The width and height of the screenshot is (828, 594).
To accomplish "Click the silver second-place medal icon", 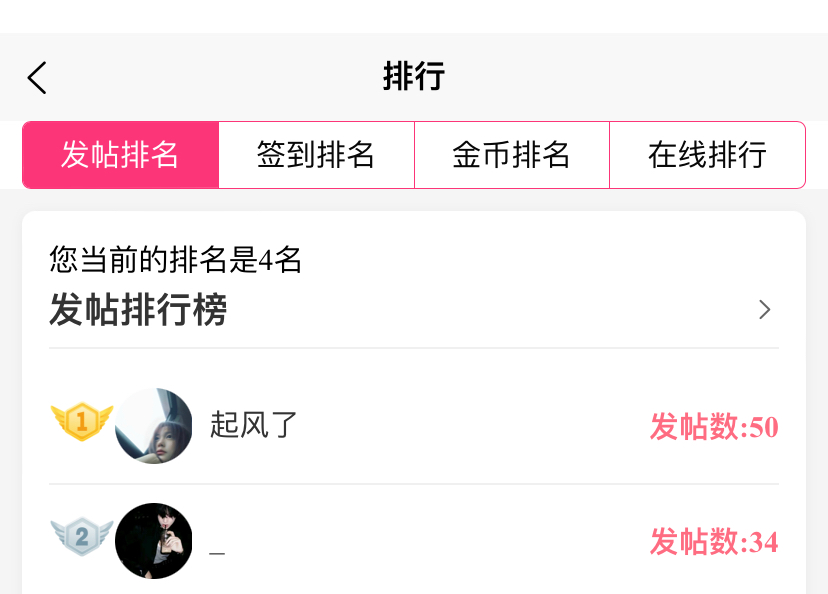I will [81, 537].
